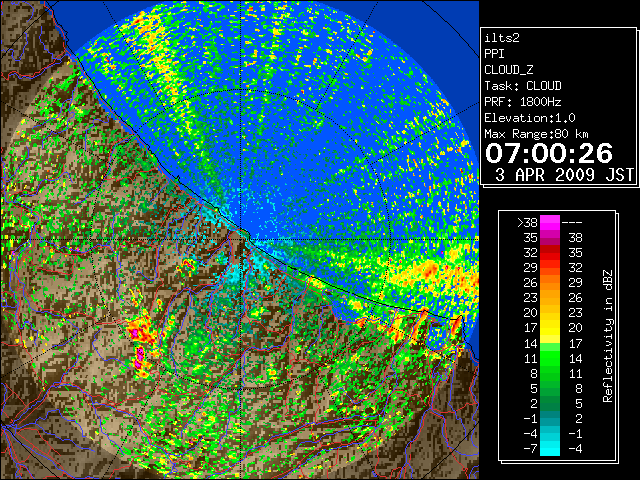Screen dimensions: 640x480
Task: Click the 07:00:26 timestamp
Action: [x=549, y=153]
